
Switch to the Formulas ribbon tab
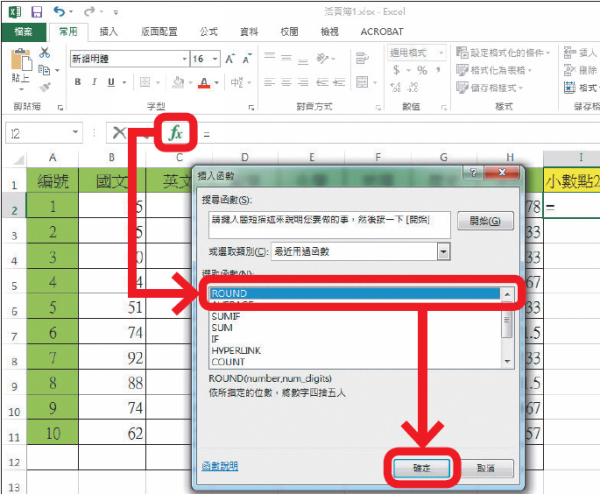[x=209, y=32]
